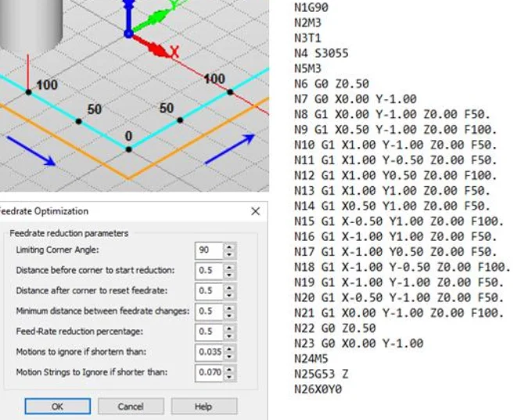This screenshot has height=420, width=528.
Task: Increase Minimum distance between feedrate changes
Action: pos(229,307)
